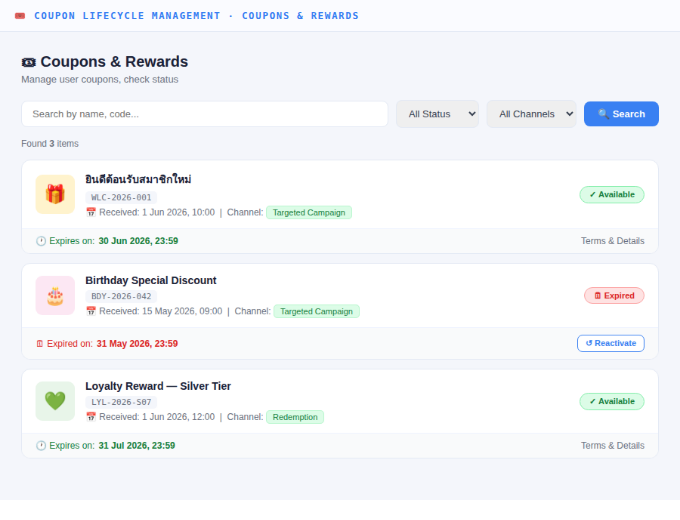Open Terms & Details for WLC-2026-001 coupon
This screenshot has height=520, width=680.
[x=612, y=241]
